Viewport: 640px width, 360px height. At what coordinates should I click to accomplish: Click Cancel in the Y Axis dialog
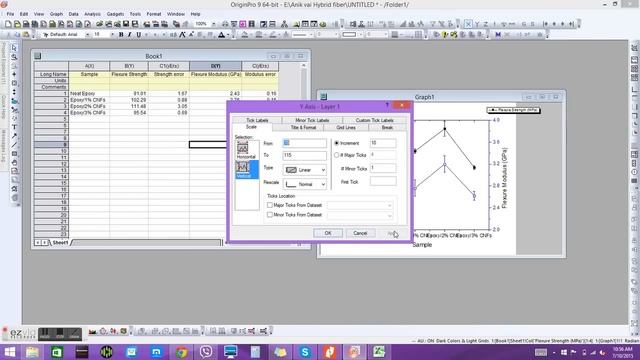point(360,233)
